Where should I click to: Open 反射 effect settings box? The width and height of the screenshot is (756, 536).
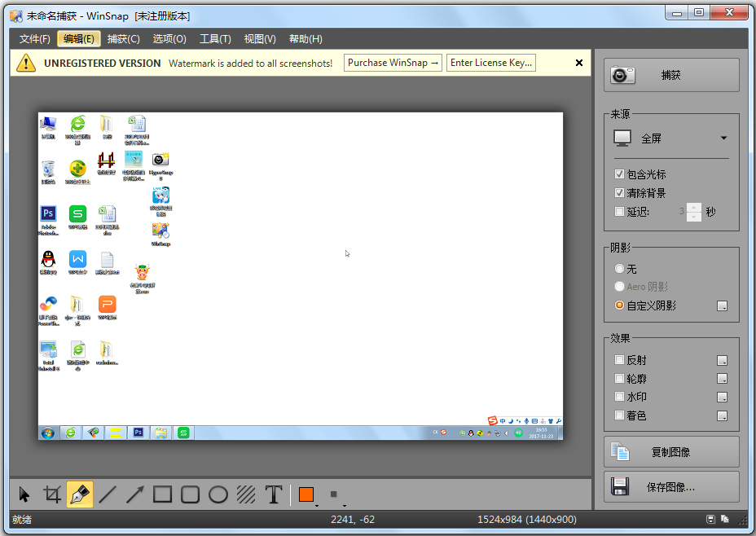(x=722, y=361)
